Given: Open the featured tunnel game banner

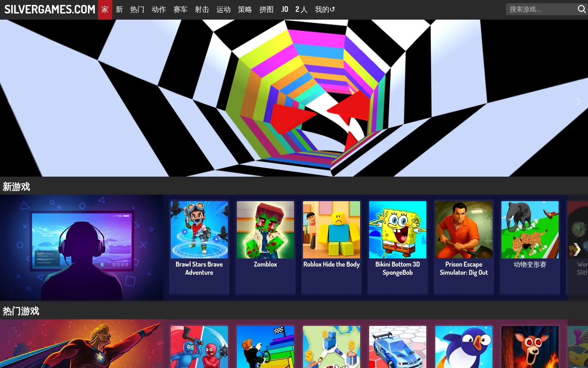Looking at the screenshot, I should click(x=294, y=98).
